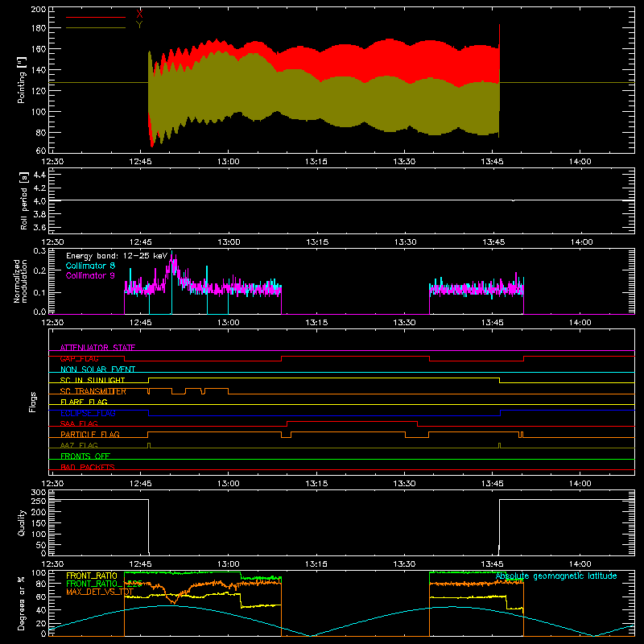
Task: Click the 250 tick on the Quality axis
Action: 38,501
